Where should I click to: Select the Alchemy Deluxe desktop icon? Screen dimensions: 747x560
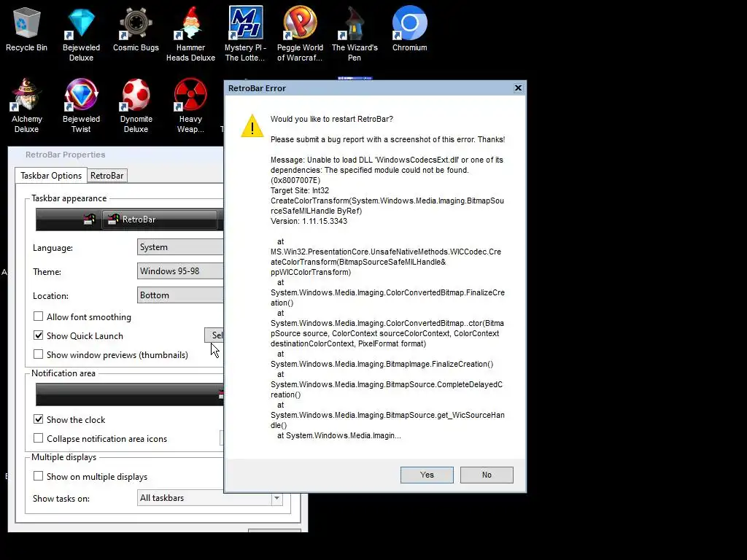[x=27, y=106]
